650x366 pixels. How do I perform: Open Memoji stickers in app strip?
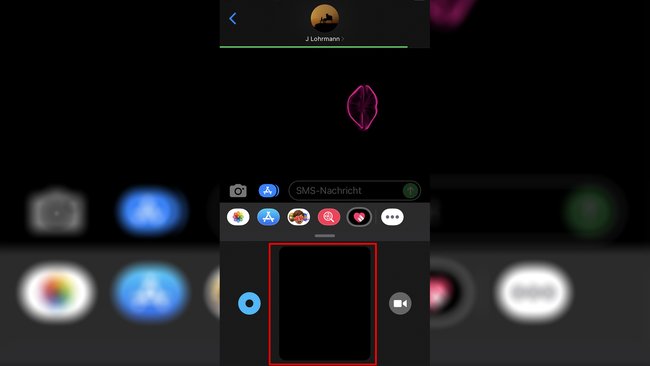[298, 217]
